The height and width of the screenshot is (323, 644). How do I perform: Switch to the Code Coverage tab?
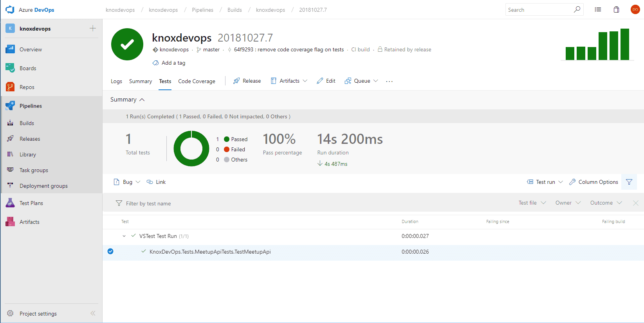197,81
